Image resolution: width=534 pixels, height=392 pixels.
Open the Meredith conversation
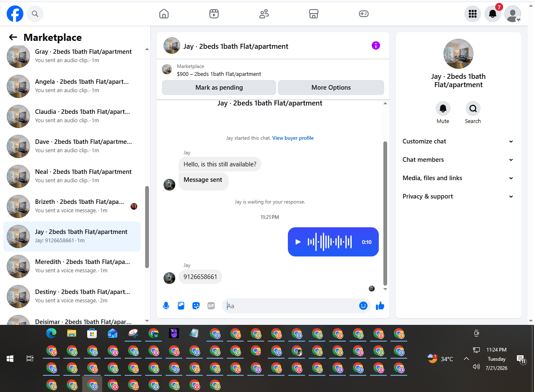pos(72,266)
